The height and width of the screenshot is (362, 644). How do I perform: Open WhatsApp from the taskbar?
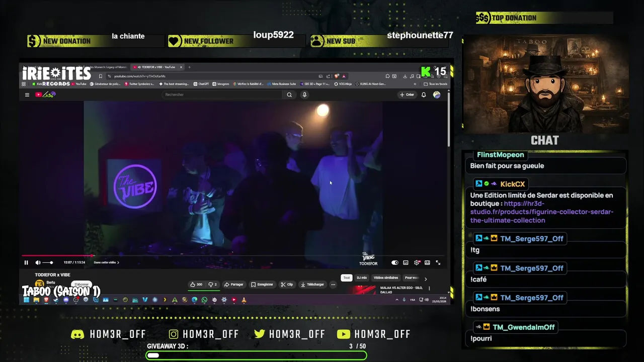(x=204, y=300)
